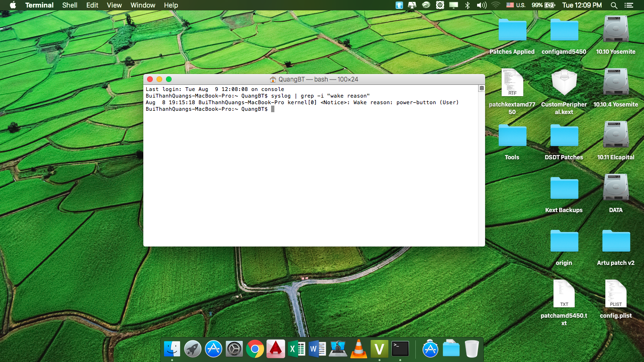The width and height of the screenshot is (644, 362).
Task: Open the CustomPeripheral.kext file icon
Action: pos(564,83)
